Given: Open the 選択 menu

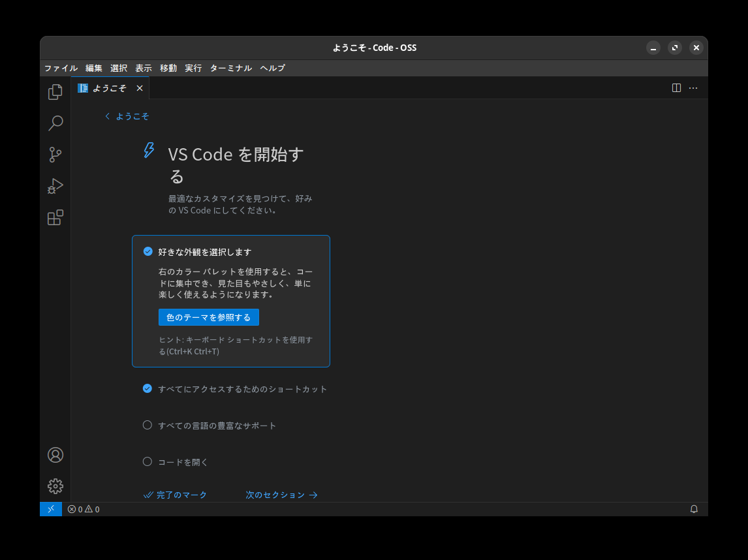Looking at the screenshot, I should (x=119, y=69).
